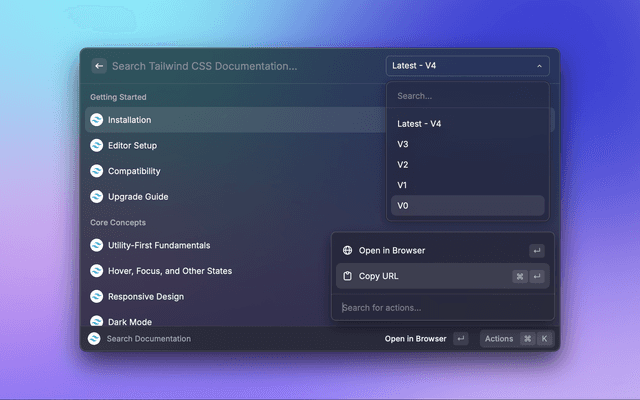Click the back arrow button
The height and width of the screenshot is (400, 640).
tap(99, 66)
